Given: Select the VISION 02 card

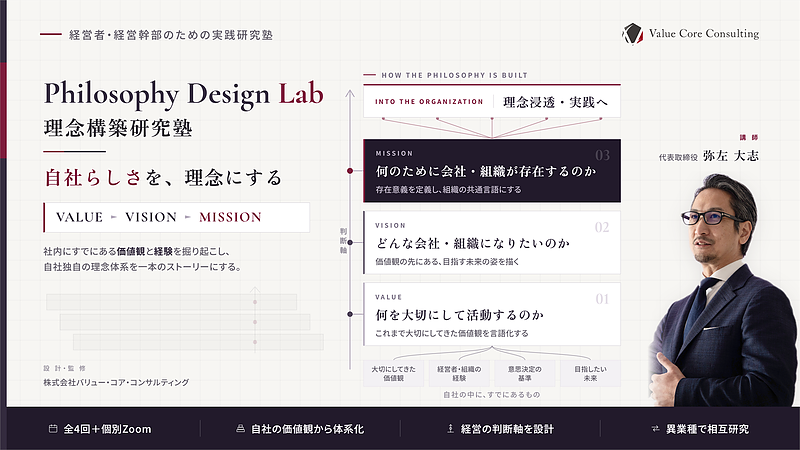Looking at the screenshot, I should pyautogui.click(x=492, y=242).
